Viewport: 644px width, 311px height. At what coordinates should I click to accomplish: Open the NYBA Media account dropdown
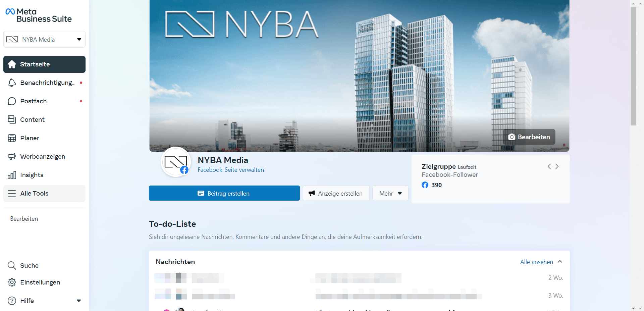pyautogui.click(x=44, y=39)
